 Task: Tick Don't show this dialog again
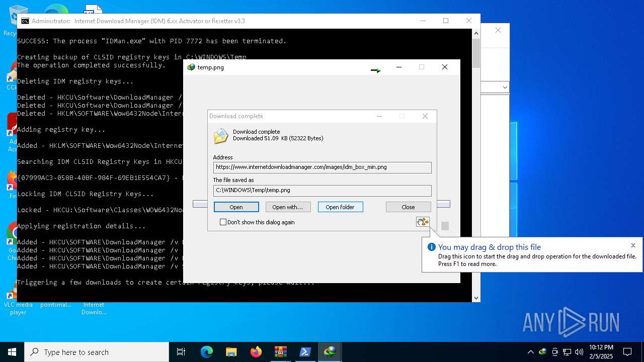point(223,222)
